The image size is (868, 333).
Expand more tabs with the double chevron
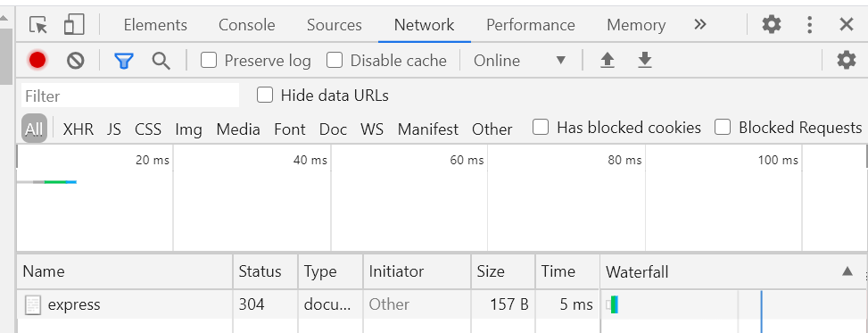point(700,24)
